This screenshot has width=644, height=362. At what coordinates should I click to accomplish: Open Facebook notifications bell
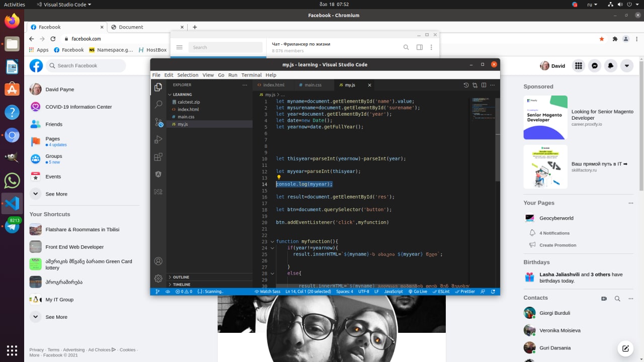[610, 66]
